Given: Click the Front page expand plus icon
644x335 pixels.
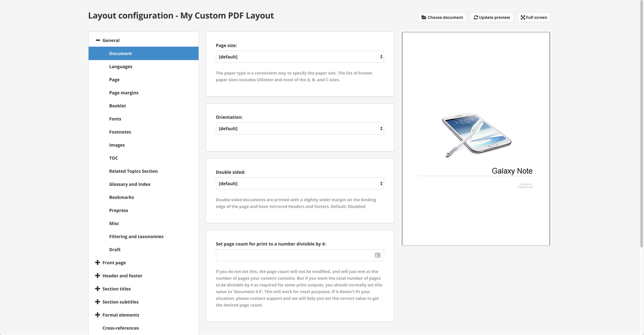Looking at the screenshot, I should [98, 263].
